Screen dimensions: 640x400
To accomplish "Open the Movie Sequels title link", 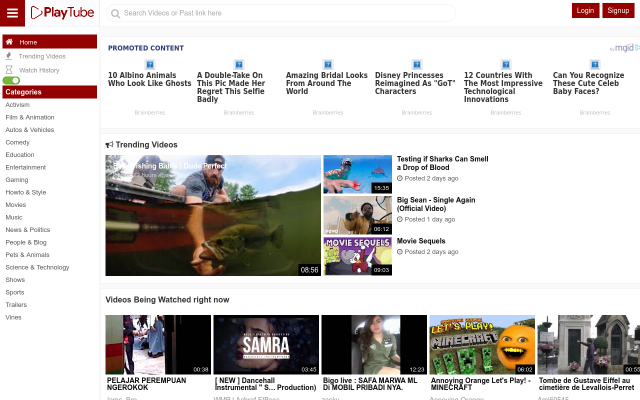I will tap(421, 241).
